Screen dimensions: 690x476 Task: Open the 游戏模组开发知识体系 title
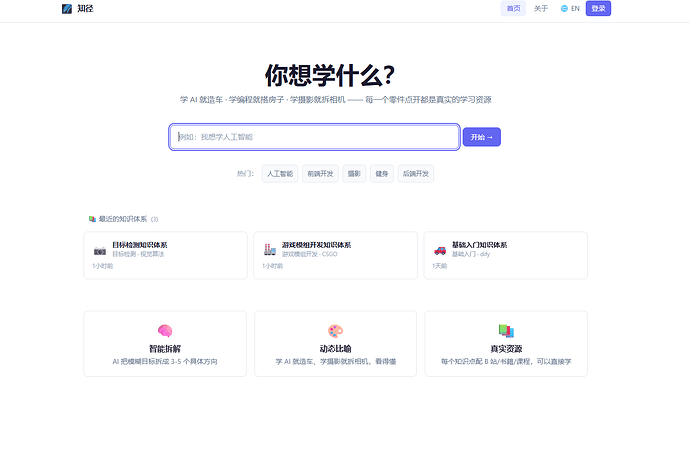click(x=316, y=245)
